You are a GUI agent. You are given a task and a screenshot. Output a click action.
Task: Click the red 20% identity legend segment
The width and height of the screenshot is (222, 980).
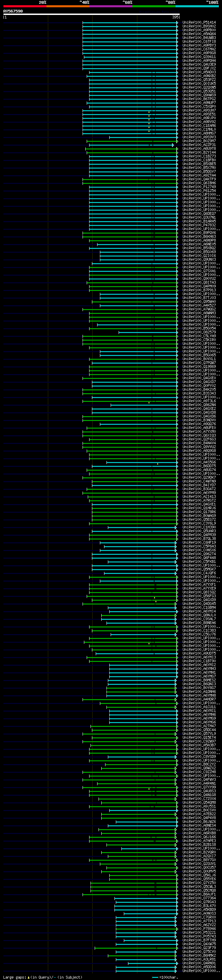click(x=25, y=6)
